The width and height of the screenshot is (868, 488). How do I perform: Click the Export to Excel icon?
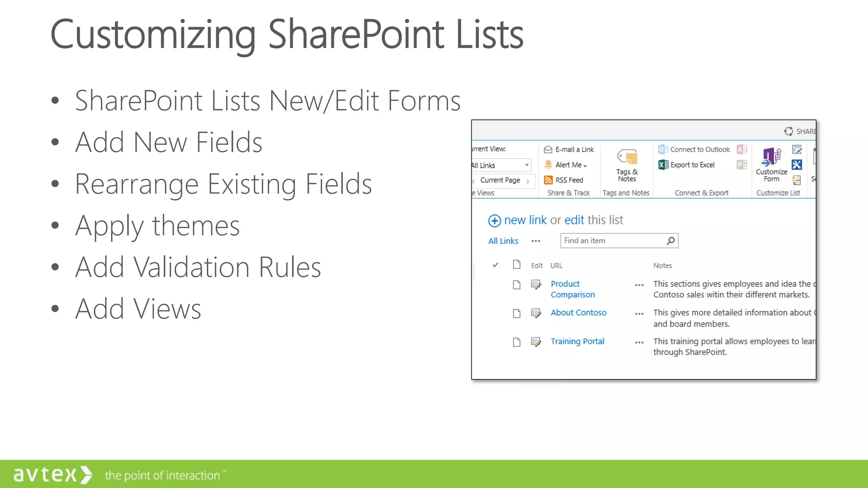pyautogui.click(x=663, y=165)
